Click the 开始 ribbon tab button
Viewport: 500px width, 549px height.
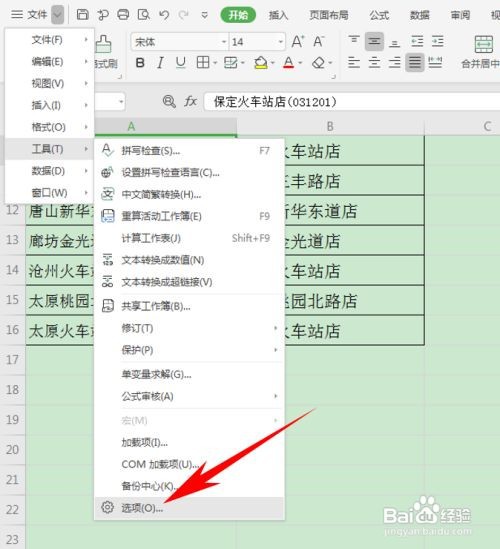238,15
